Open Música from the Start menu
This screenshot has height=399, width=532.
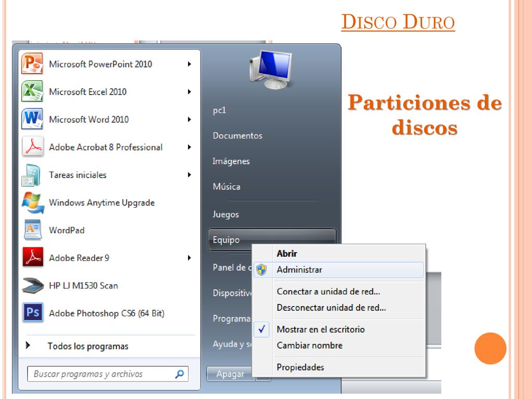coord(227,187)
